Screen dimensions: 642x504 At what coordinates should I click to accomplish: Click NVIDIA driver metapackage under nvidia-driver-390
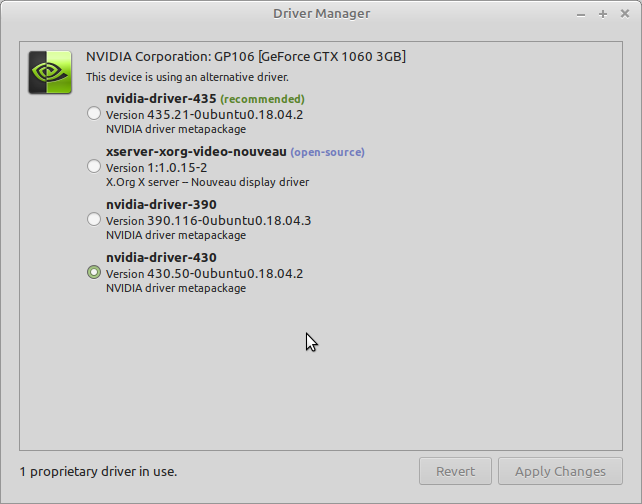pyautogui.click(x=176, y=235)
